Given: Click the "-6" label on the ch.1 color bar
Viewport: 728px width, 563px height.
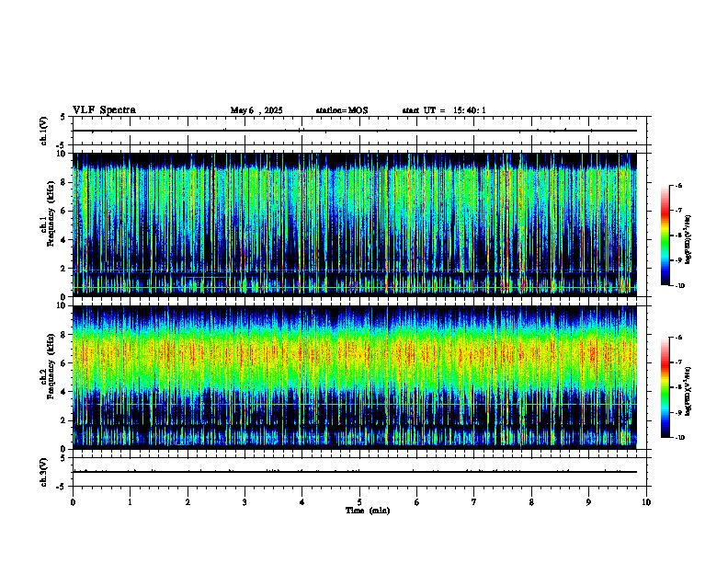Looking at the screenshot, I should 678,186.
